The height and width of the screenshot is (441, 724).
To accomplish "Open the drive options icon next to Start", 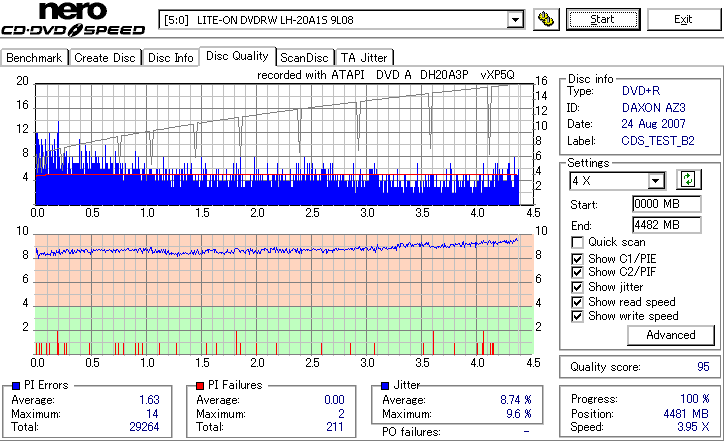I will click(546, 19).
